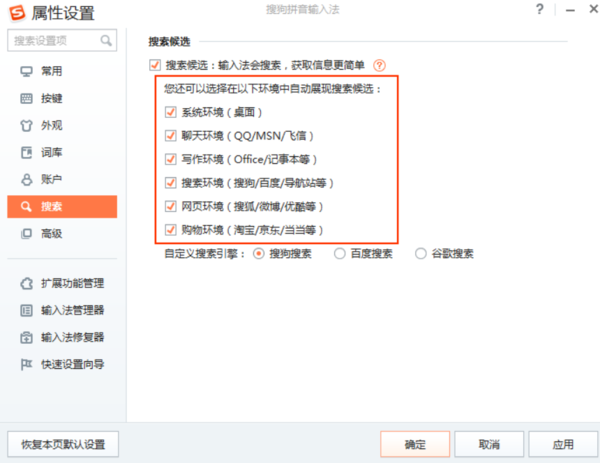This screenshot has width=600, height=463.
Task: Click the search magnifier icon in settings search box
Action: point(107,41)
